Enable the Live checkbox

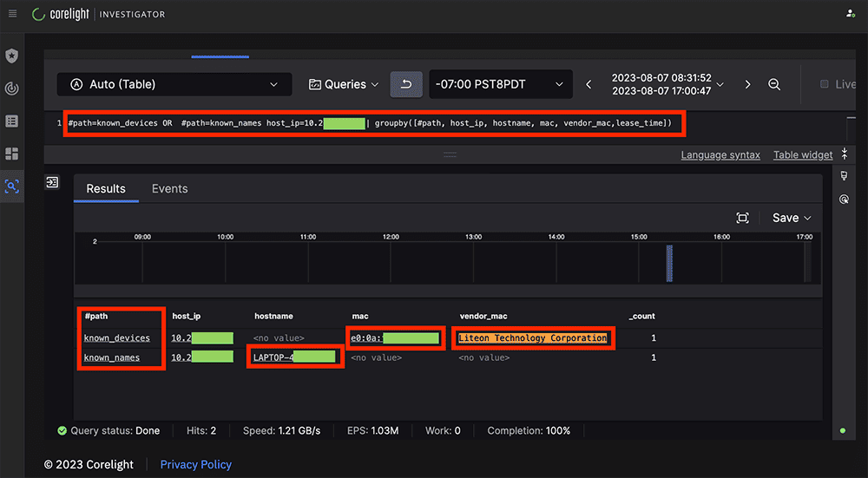click(824, 84)
